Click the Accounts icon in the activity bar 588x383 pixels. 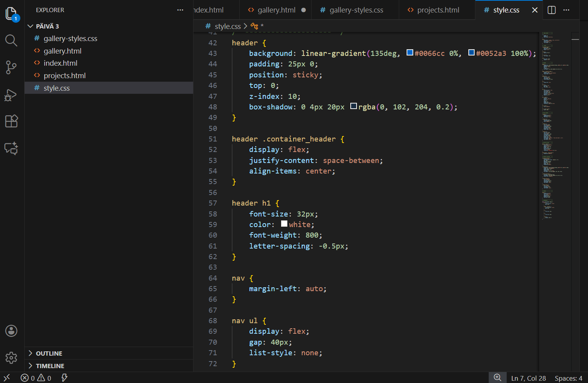[11, 331]
